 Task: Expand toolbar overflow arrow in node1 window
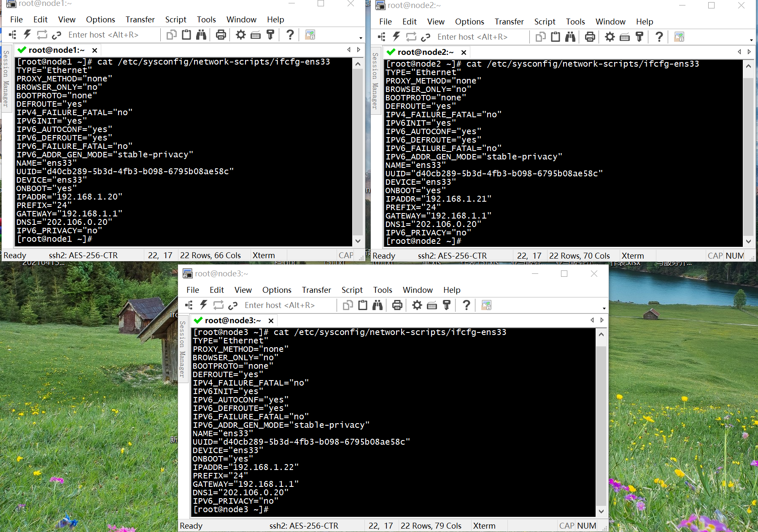(361, 38)
